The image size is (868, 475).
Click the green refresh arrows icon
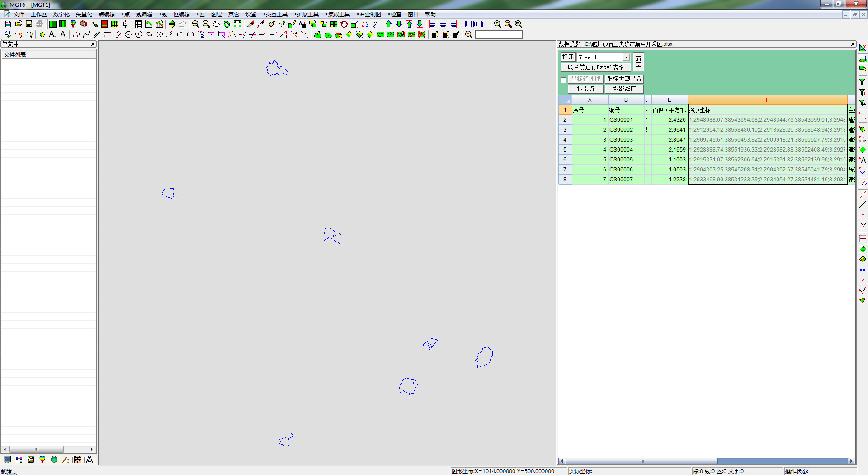pyautogui.click(x=227, y=24)
